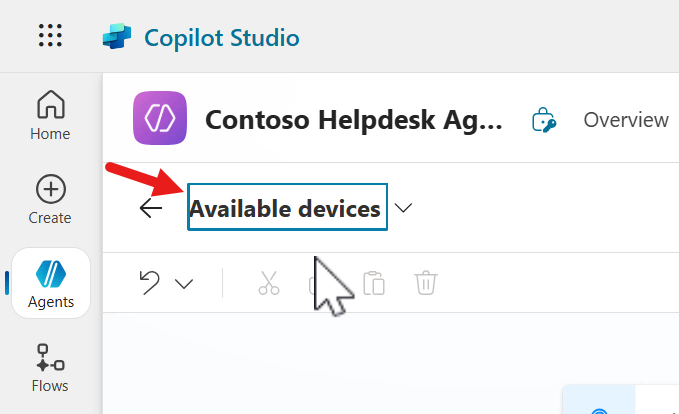Delete using the trash can icon
The image size is (679, 414).
[x=426, y=283]
